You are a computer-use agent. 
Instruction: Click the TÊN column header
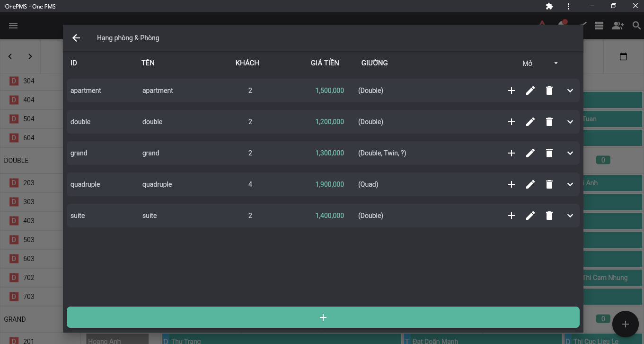point(148,63)
